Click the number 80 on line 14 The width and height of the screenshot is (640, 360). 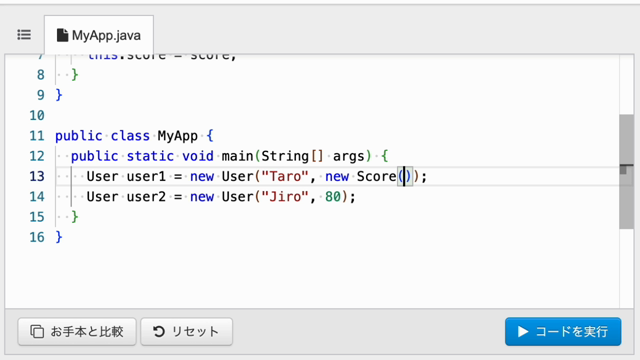333,197
